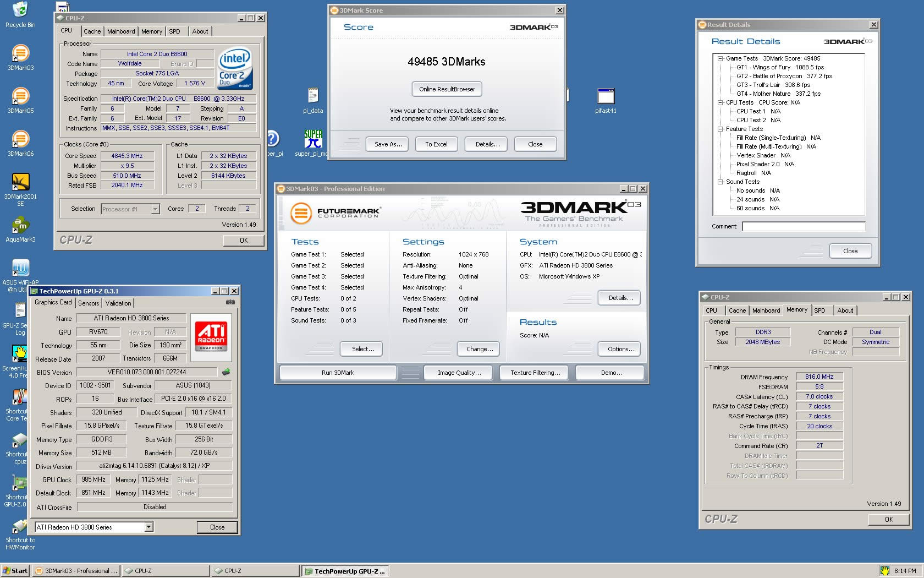The width and height of the screenshot is (924, 578).
Task: Open the pifast41 desktop icon
Action: 606,100
